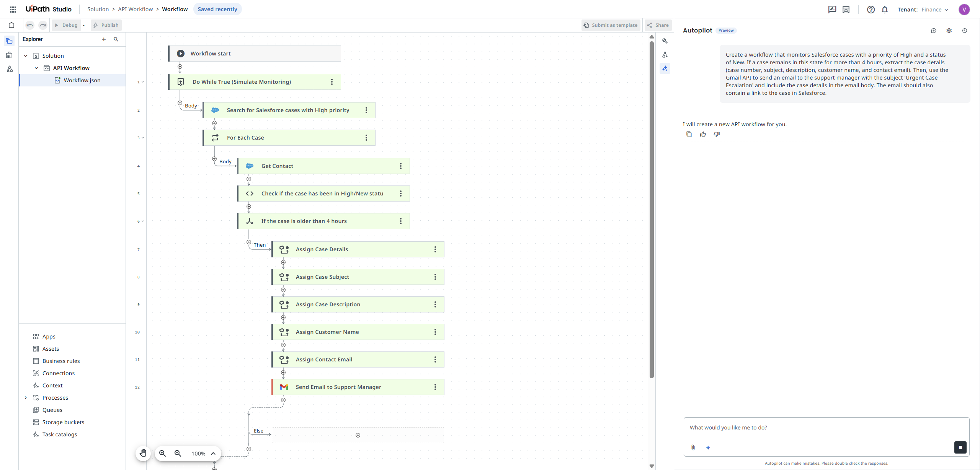
Task: Open Connections in the resources list
Action: click(x=58, y=373)
